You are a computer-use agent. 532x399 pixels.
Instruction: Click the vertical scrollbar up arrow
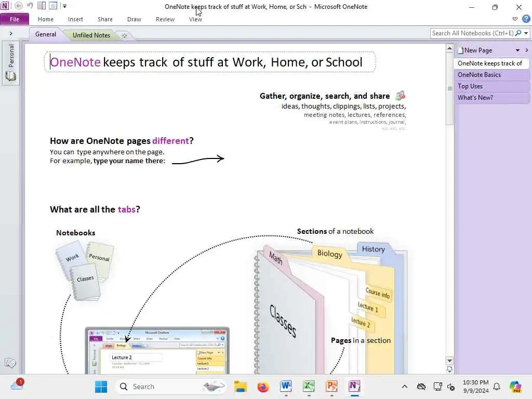[x=449, y=48]
